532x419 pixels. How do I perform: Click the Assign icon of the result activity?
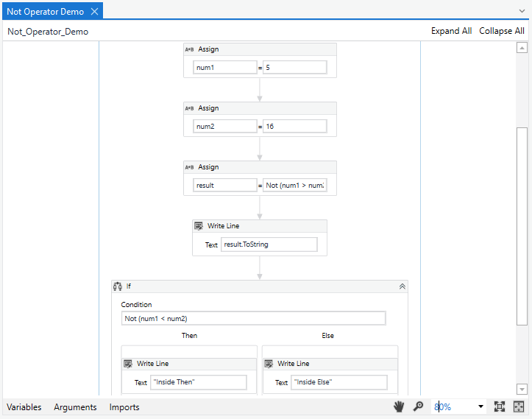(189, 167)
